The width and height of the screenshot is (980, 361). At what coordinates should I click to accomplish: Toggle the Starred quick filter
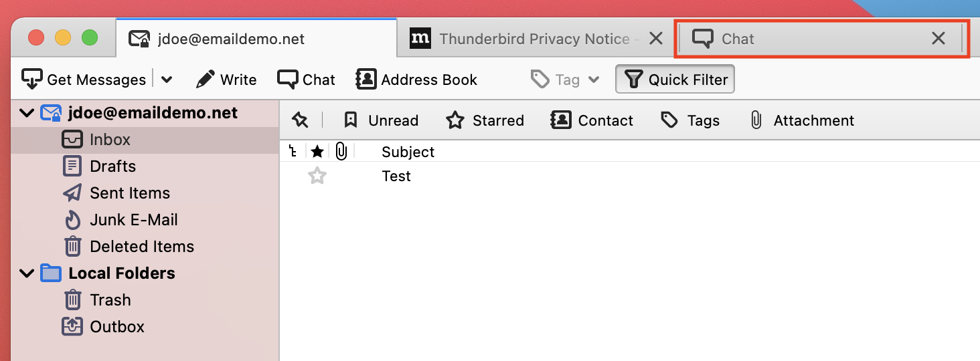pyautogui.click(x=485, y=120)
